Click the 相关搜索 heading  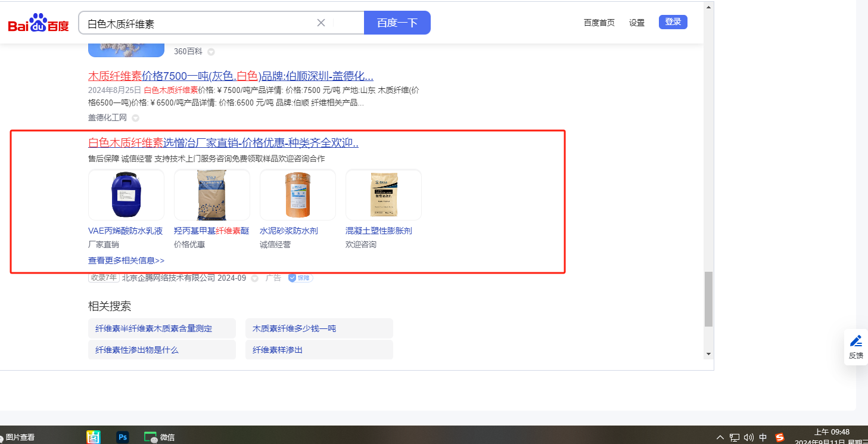click(x=110, y=306)
